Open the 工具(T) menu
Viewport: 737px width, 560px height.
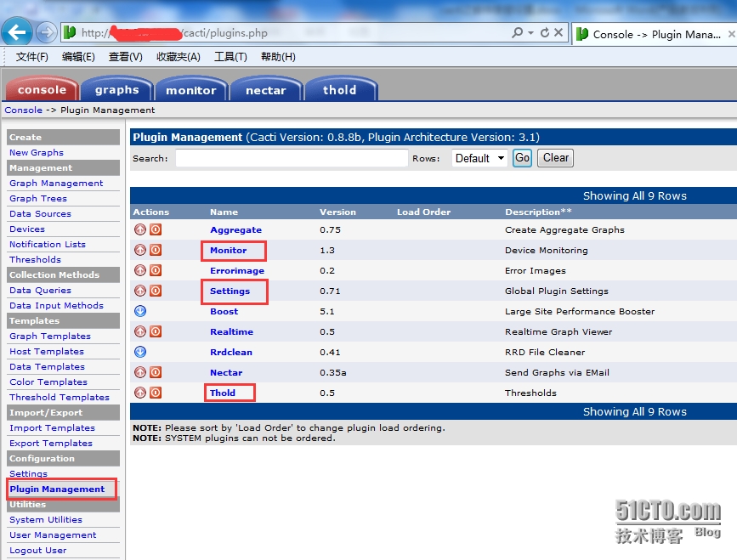tap(230, 57)
